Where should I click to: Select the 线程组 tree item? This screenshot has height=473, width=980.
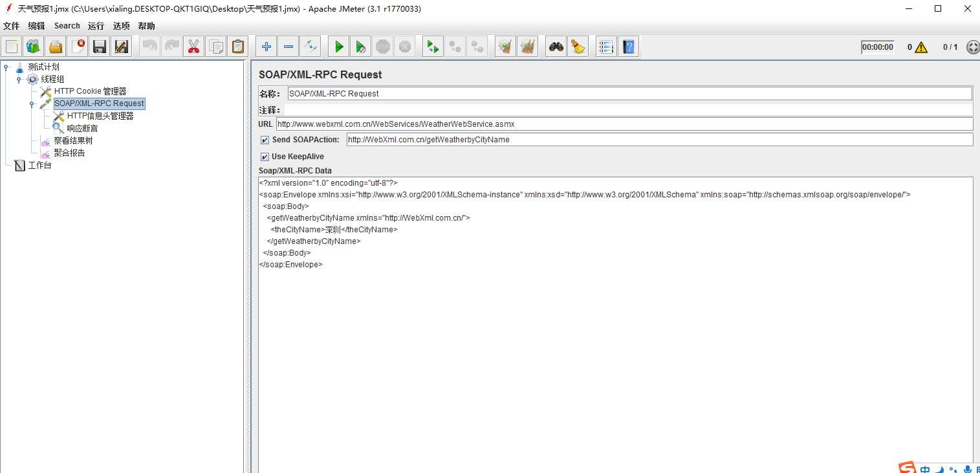click(53, 79)
